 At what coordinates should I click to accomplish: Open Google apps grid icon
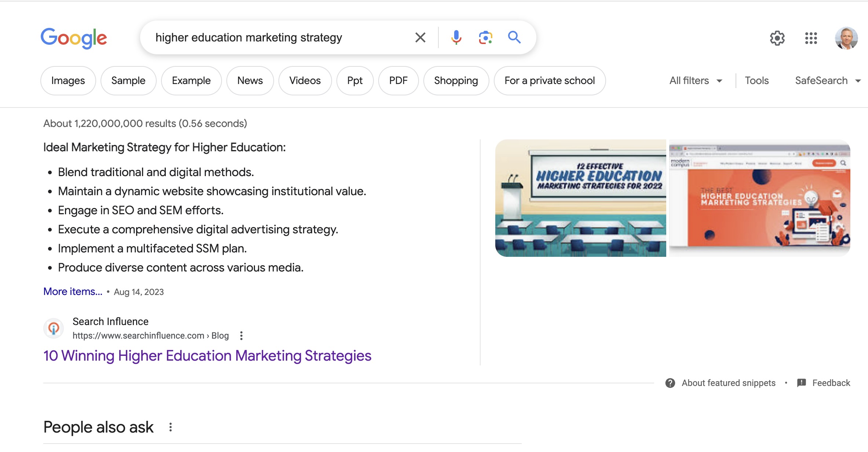pos(811,38)
